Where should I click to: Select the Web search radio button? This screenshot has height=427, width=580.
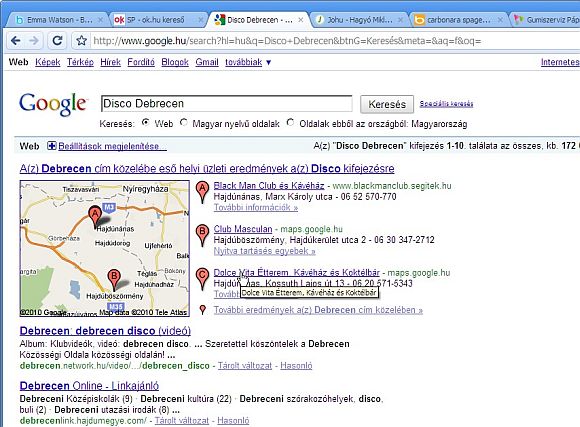click(145, 122)
